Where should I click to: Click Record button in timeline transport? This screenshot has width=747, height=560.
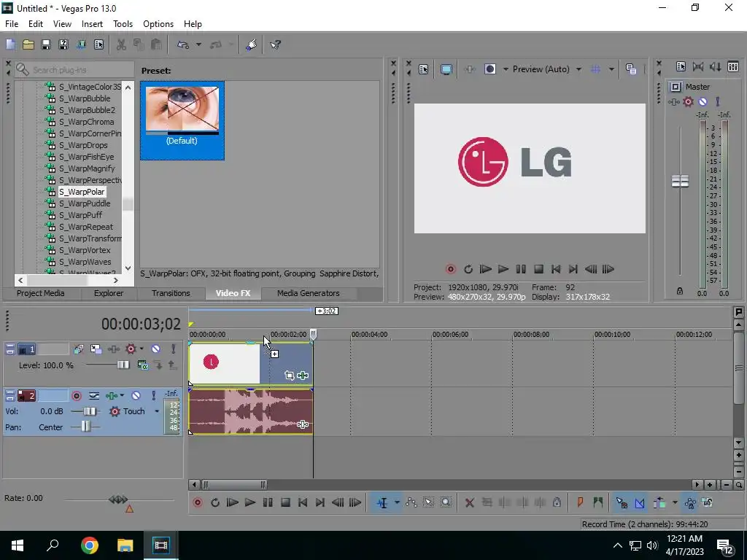[x=197, y=502]
